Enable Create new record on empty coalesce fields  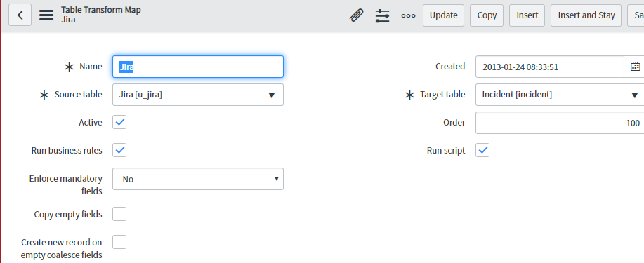pyautogui.click(x=119, y=242)
